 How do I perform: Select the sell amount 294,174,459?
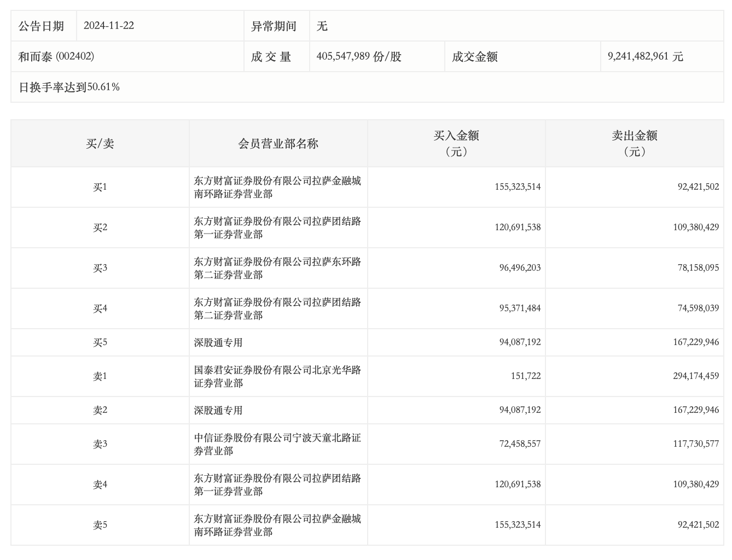696,376
